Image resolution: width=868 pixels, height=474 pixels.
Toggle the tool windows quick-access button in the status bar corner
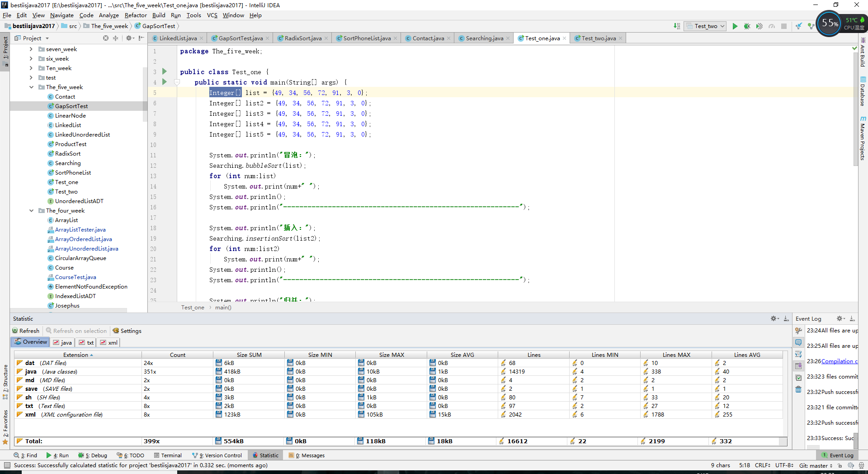pyautogui.click(x=7, y=465)
